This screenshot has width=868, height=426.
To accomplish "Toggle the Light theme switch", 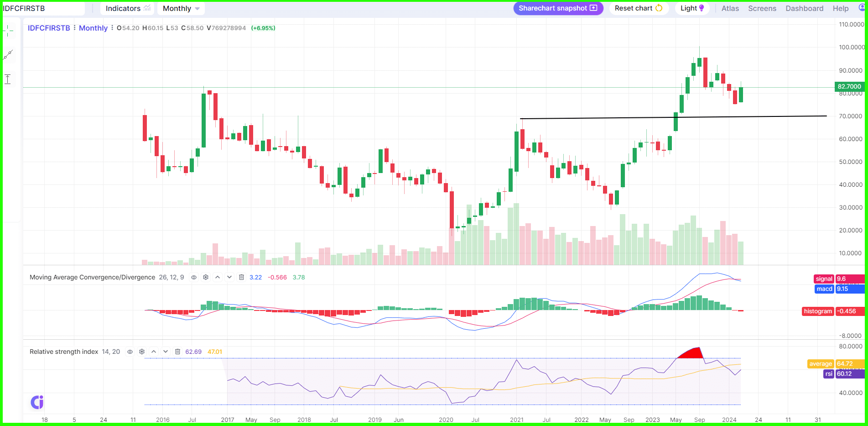I will (x=692, y=8).
